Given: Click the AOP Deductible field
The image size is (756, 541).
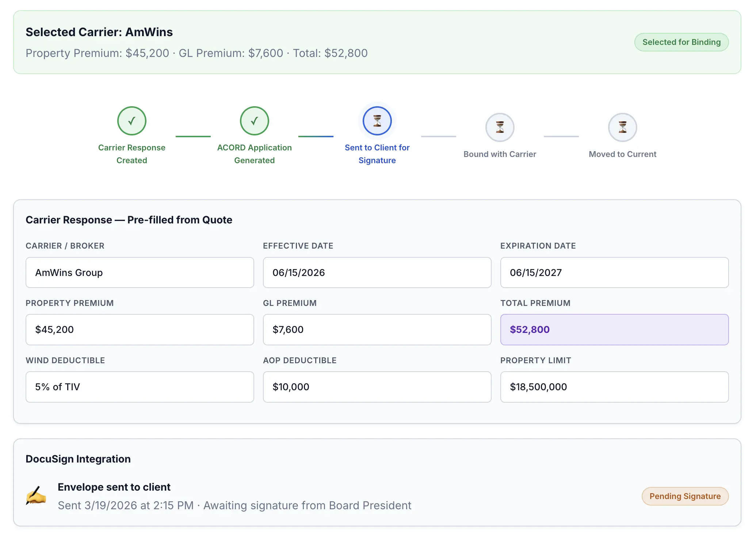Looking at the screenshot, I should point(377,387).
